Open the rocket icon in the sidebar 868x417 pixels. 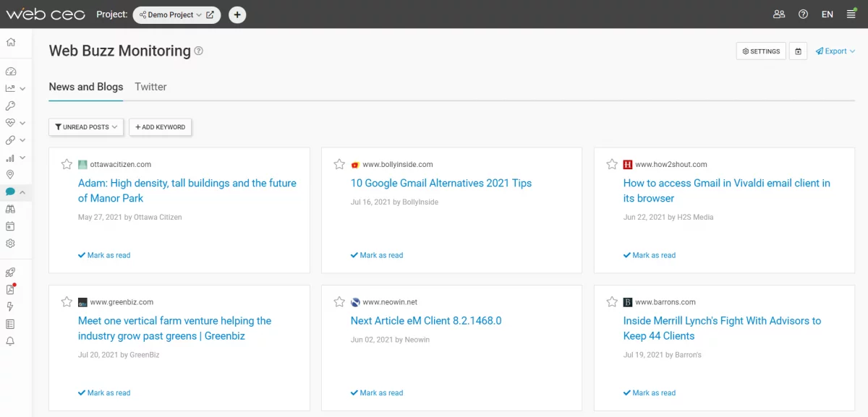(x=10, y=272)
